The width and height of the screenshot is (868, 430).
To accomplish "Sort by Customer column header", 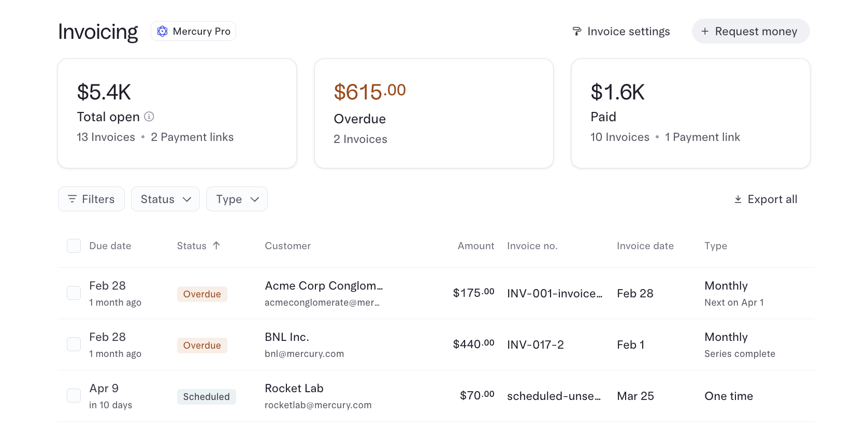I will (288, 246).
